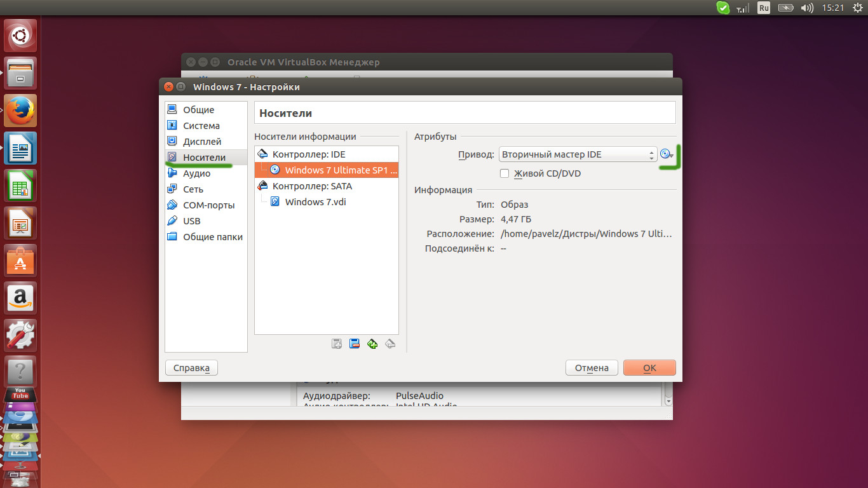This screenshot has width=868, height=488.
Task: Switch to the Сеть settings category
Action: 206,189
